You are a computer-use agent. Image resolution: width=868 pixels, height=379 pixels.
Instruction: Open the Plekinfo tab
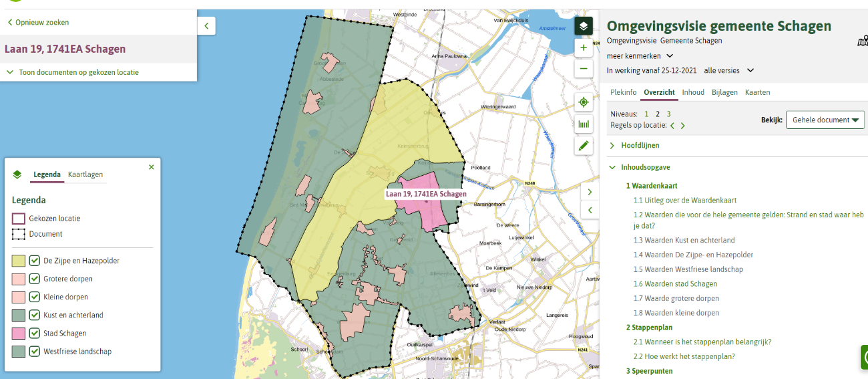(624, 92)
